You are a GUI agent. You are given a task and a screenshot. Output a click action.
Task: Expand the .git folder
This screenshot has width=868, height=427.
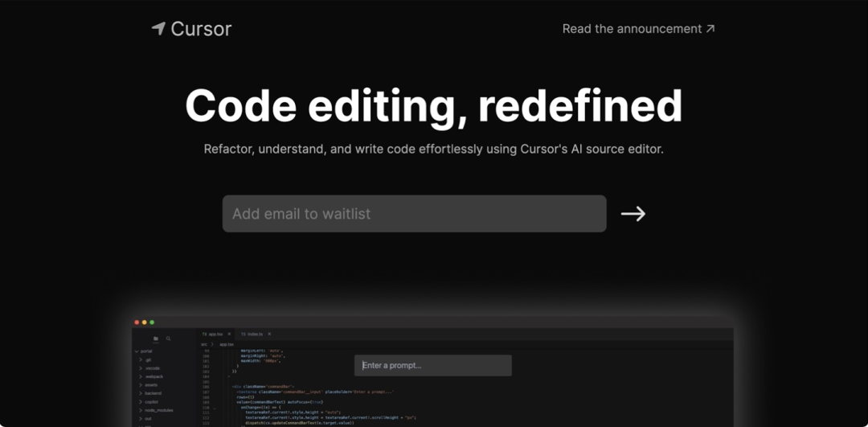click(x=145, y=360)
